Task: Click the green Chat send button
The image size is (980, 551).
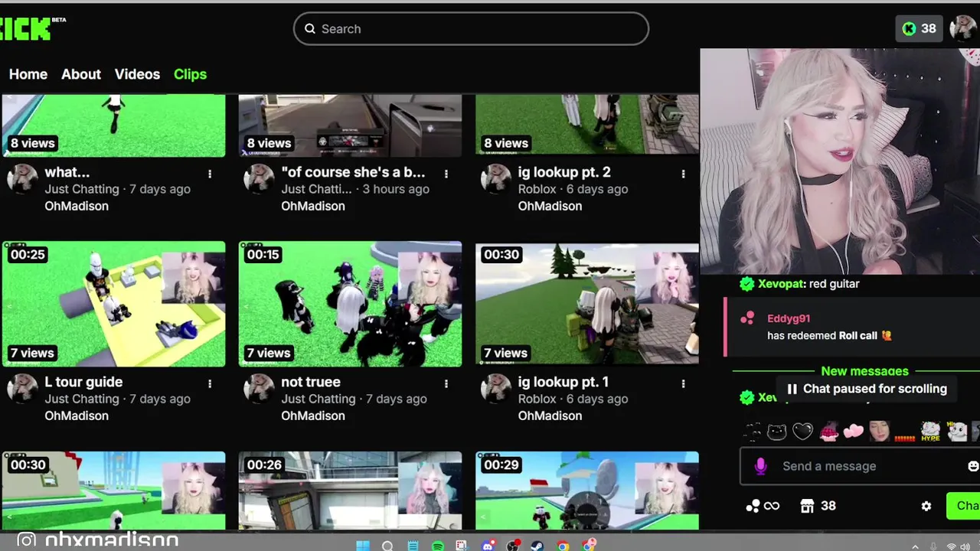Action: point(963,506)
